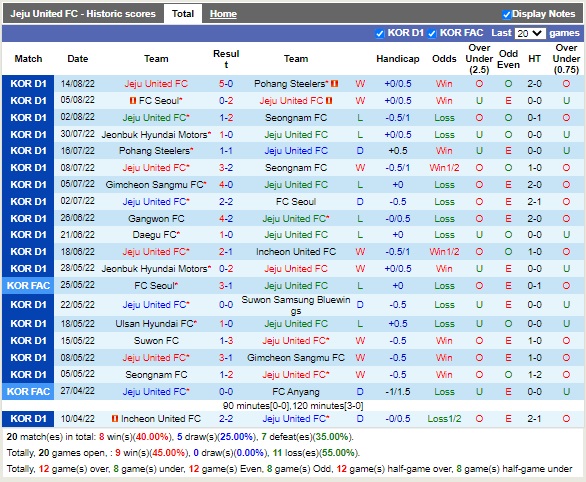Viewport: 586px width, 482px height.
Task: Select the KOR D1 cell on 14/08/22
Action: click(28, 84)
